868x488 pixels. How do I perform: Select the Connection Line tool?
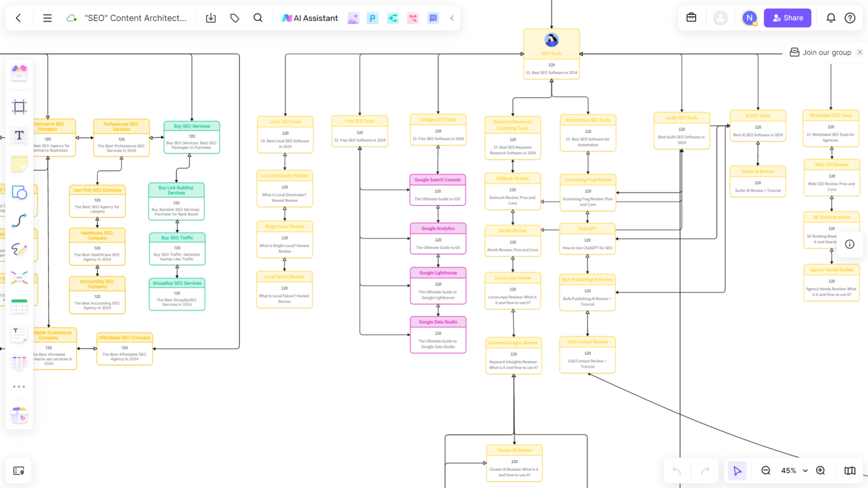(x=19, y=221)
